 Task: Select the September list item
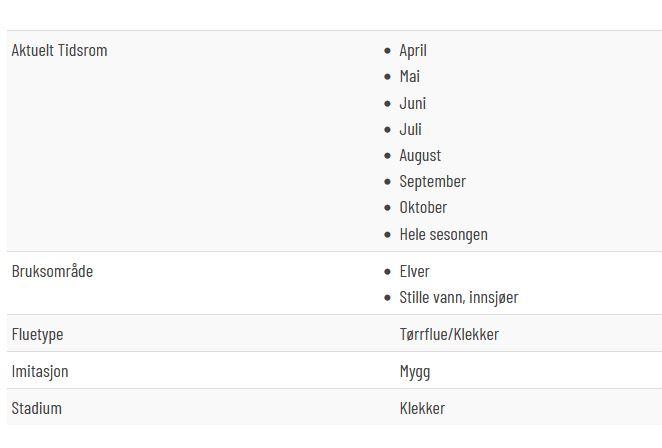coord(432,182)
